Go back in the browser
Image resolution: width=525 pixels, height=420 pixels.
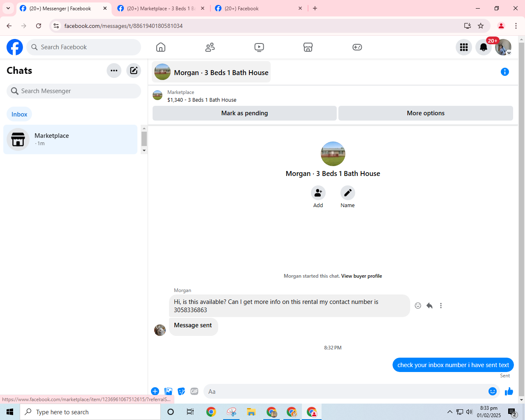9,26
